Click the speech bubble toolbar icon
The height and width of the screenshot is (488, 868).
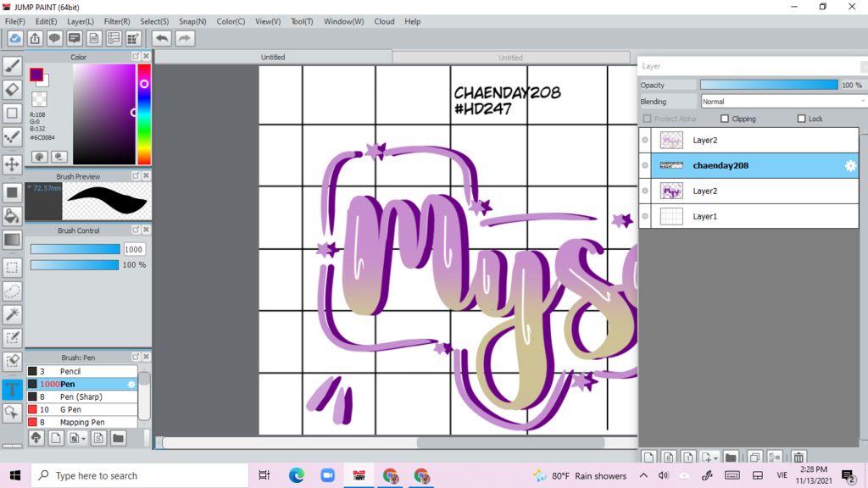[54, 38]
